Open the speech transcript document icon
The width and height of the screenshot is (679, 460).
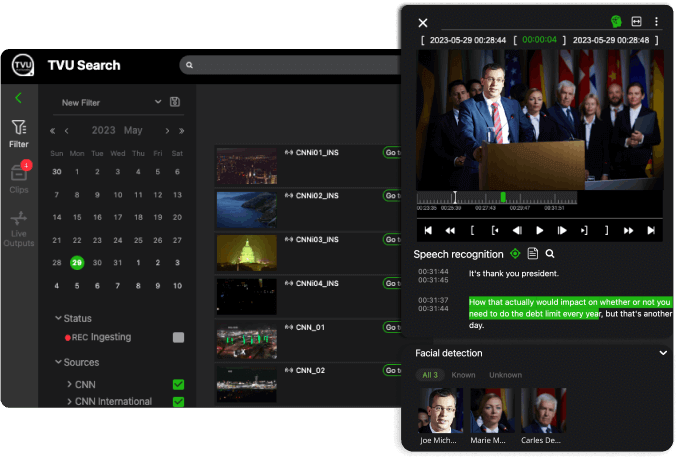click(533, 254)
